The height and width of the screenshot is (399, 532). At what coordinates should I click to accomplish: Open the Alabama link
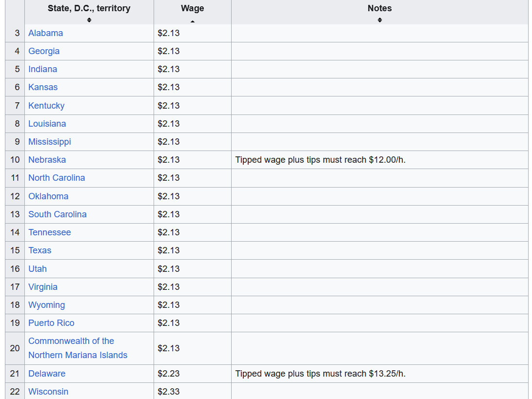[45, 33]
